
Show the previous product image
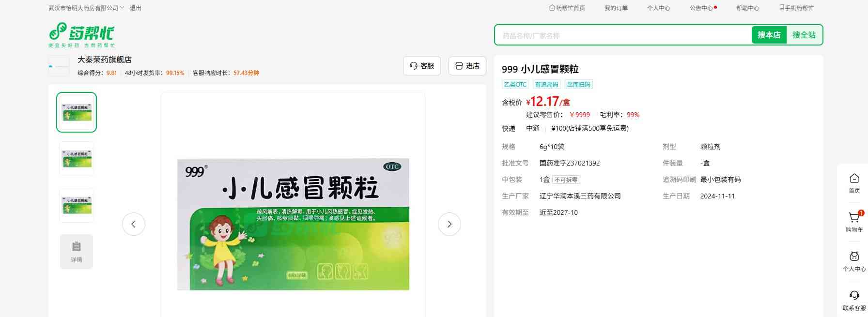click(x=134, y=224)
